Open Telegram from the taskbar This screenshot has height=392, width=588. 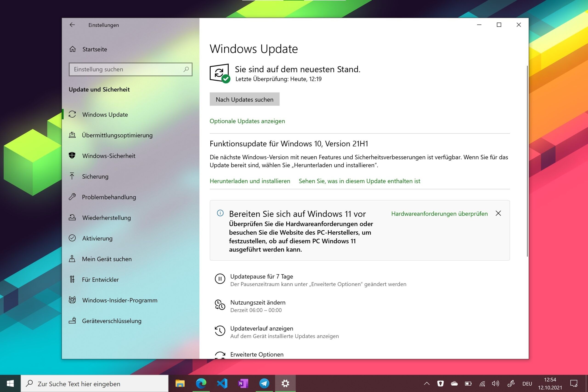pos(264,383)
